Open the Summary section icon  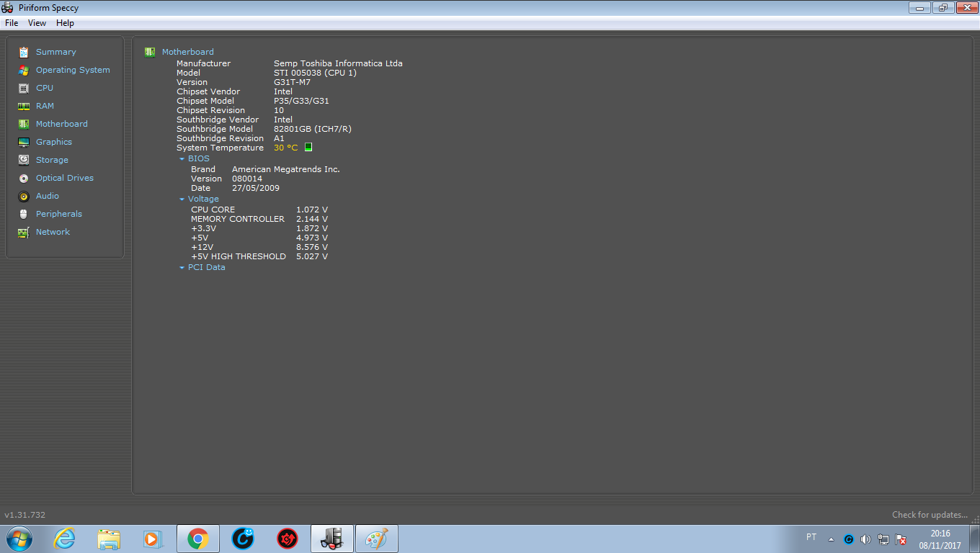(24, 52)
